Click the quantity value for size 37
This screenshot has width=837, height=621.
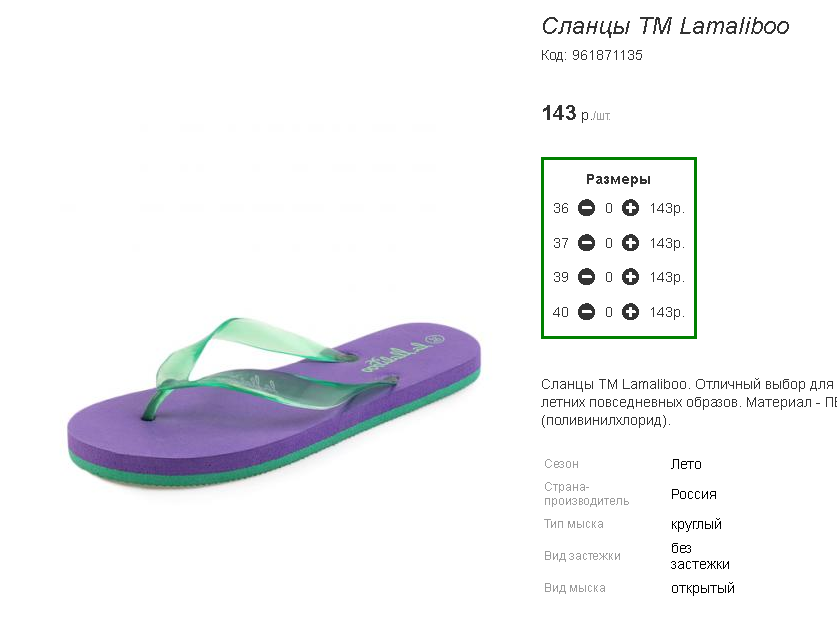coord(609,243)
